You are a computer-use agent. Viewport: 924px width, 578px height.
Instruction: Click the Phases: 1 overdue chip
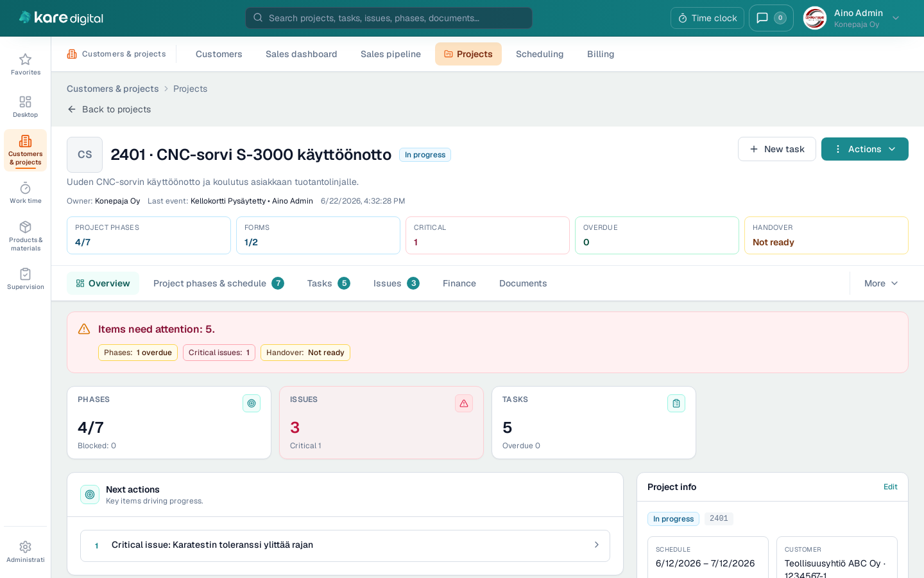point(138,353)
